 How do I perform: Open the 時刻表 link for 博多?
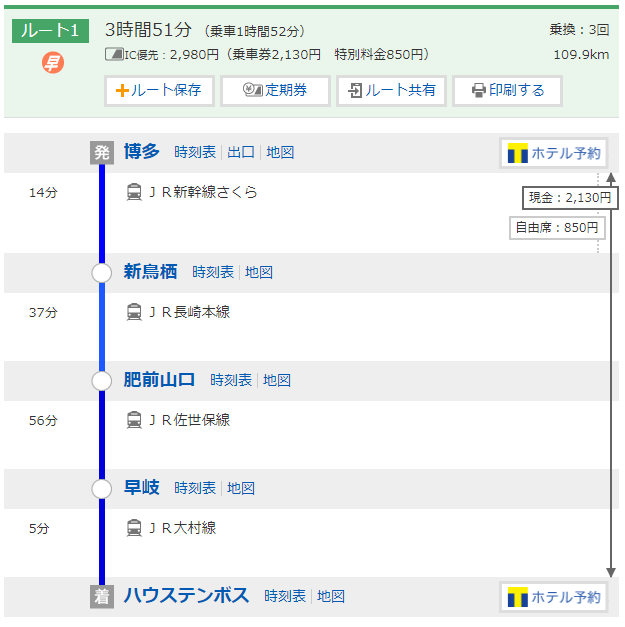coord(195,152)
